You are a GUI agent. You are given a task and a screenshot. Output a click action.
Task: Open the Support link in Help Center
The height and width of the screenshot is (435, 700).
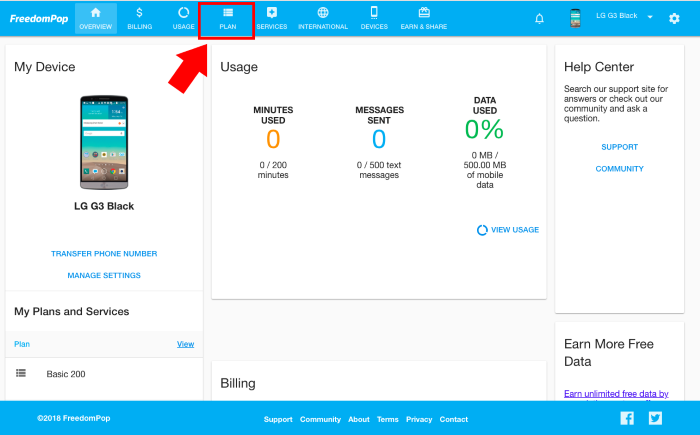pyautogui.click(x=619, y=147)
